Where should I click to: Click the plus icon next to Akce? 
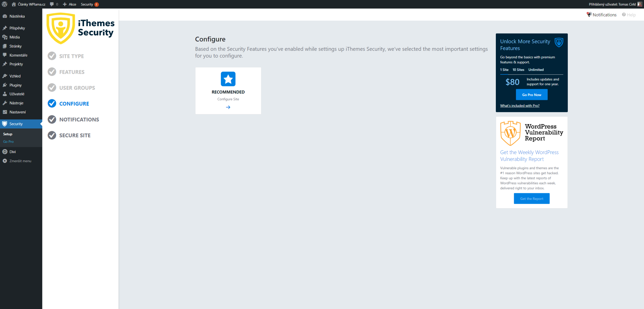tap(65, 4)
